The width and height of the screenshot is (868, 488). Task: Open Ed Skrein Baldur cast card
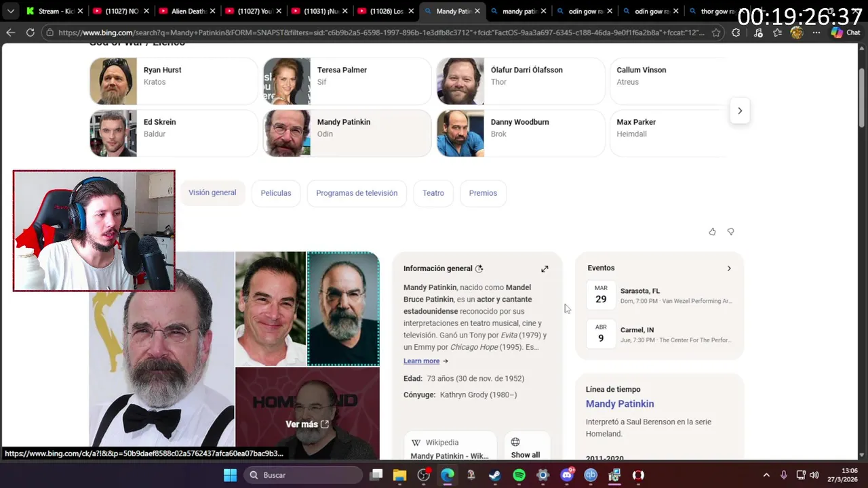[x=174, y=134]
